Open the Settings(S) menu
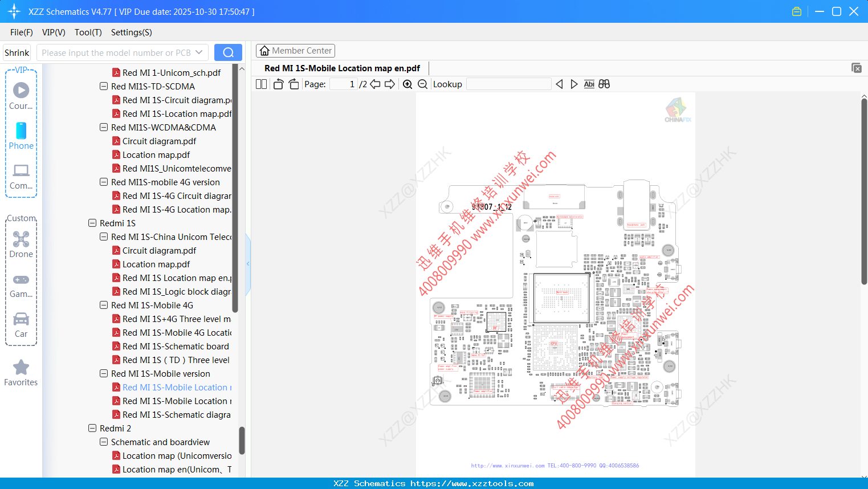 (x=131, y=32)
